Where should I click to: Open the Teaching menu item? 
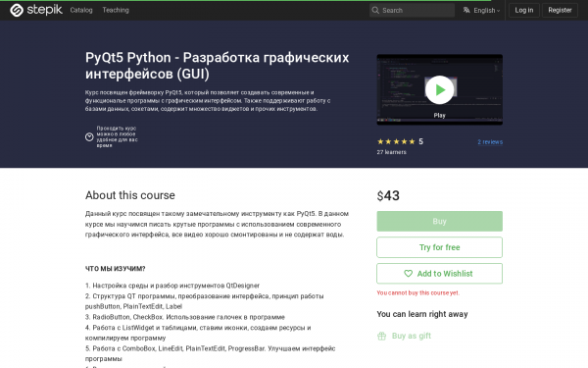116,10
